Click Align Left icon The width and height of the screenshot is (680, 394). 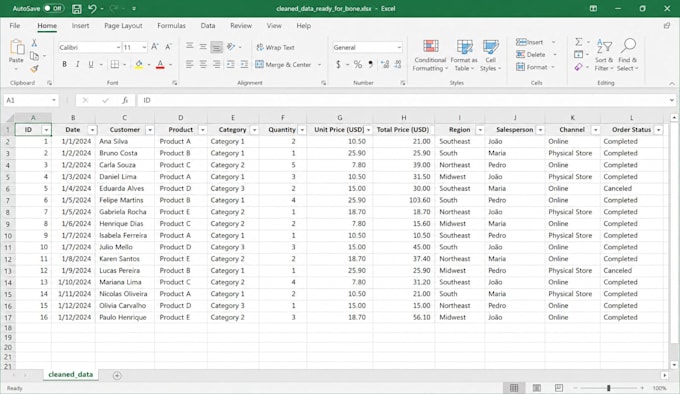tap(190, 65)
